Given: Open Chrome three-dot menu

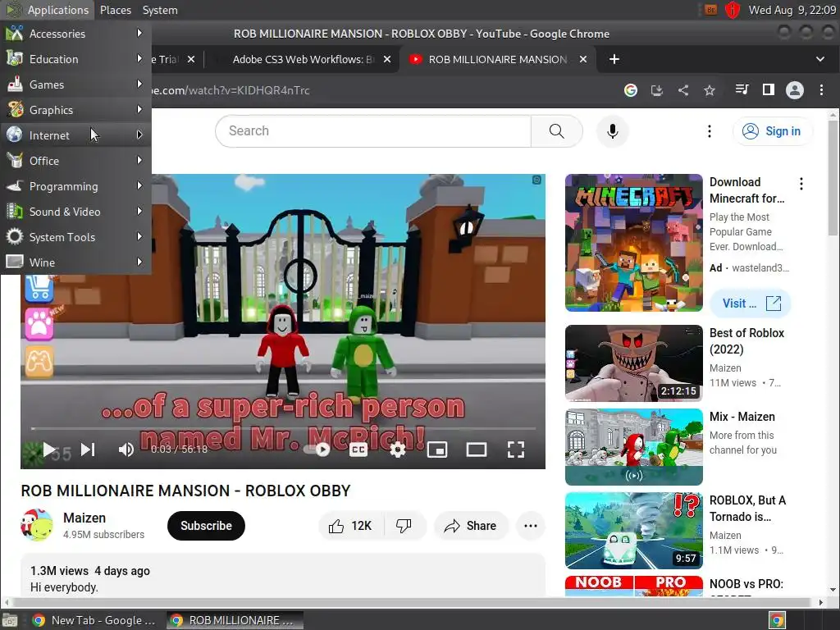Looking at the screenshot, I should pos(821,90).
